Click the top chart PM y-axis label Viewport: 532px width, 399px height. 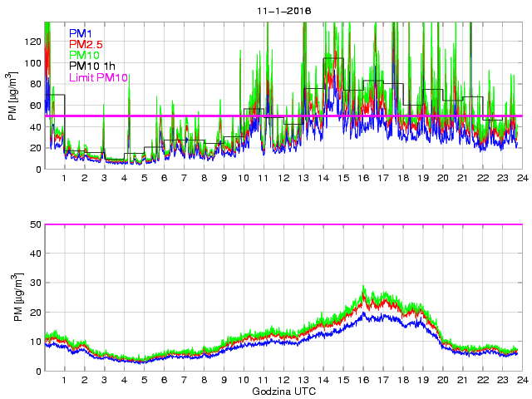12,96
